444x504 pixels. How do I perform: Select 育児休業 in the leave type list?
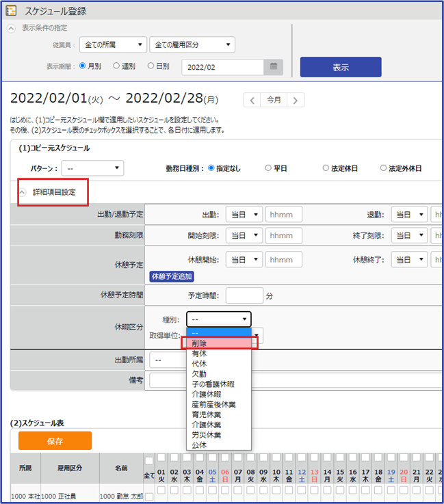[219, 414]
